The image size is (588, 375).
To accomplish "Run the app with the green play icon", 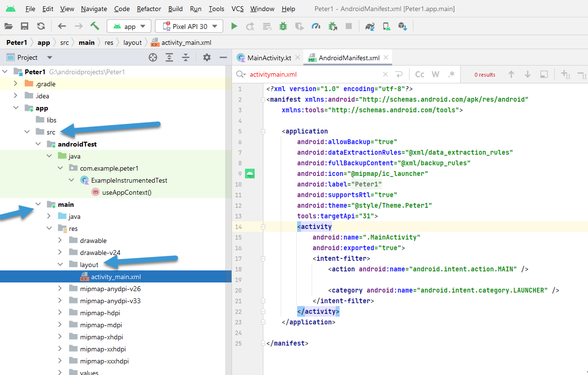I will click(x=234, y=27).
